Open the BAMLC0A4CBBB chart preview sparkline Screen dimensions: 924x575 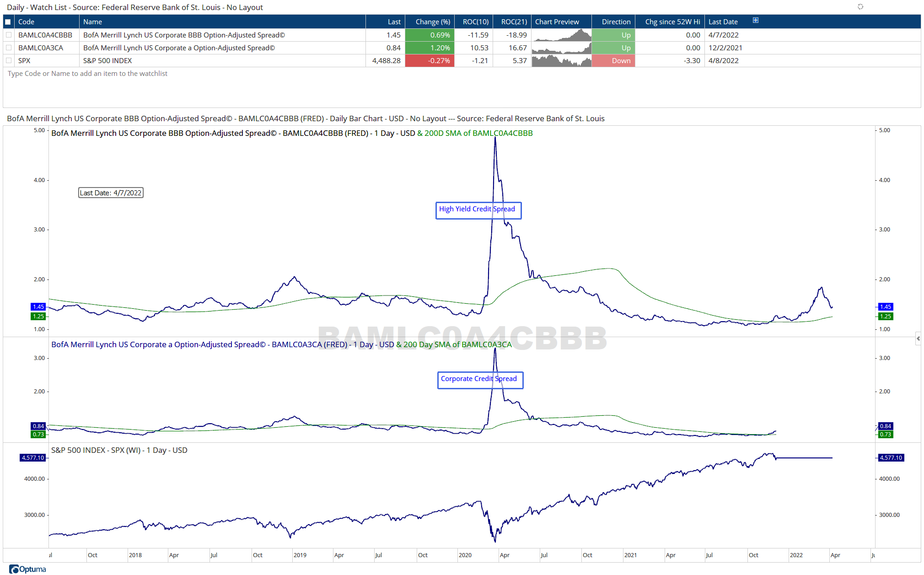click(x=561, y=35)
